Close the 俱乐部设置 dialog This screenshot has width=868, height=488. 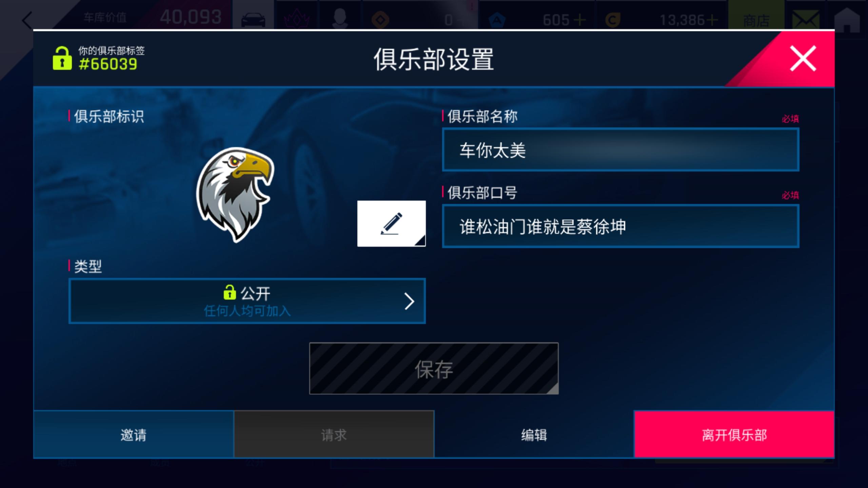(803, 59)
